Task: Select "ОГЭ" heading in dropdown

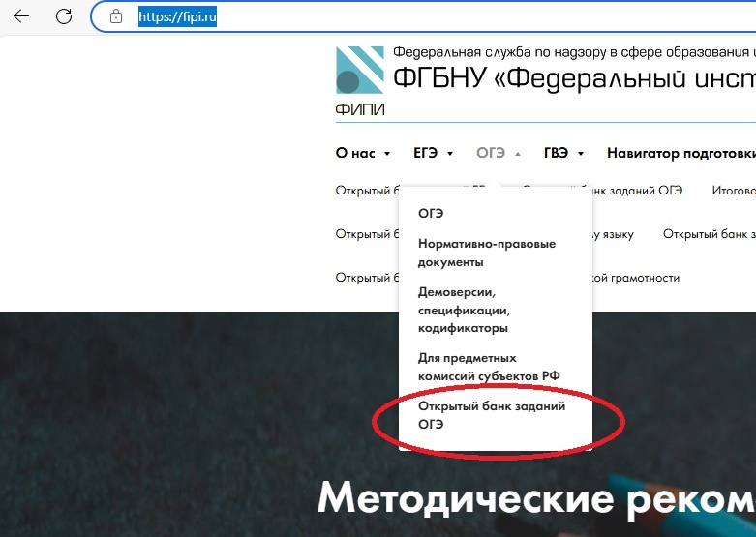Action: click(431, 214)
